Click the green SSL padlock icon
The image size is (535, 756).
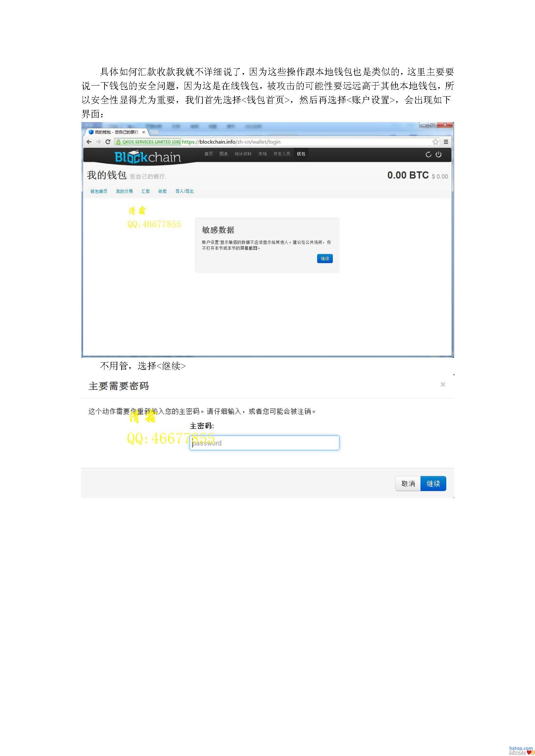coord(118,142)
